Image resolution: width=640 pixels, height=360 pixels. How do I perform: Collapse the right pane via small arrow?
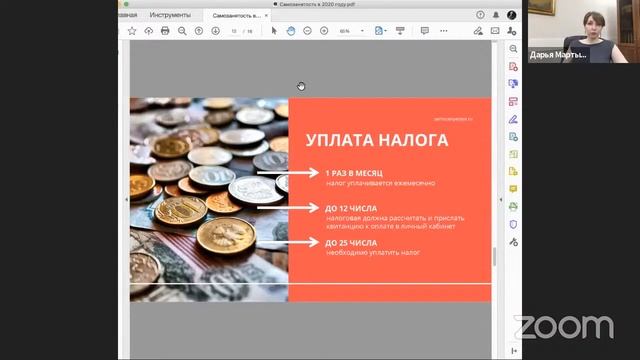501,200
